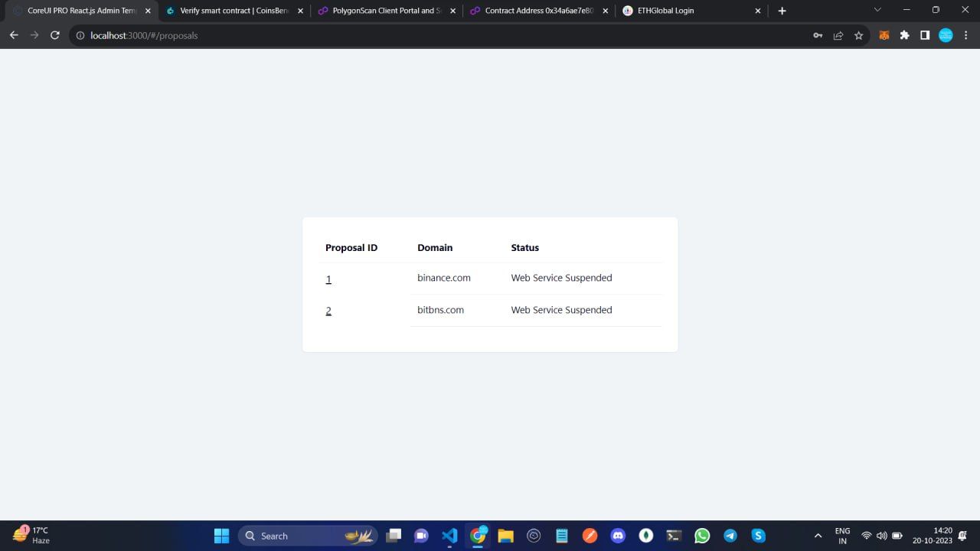Expand the tab search chevron
The image size is (980, 551).
coord(877,10)
